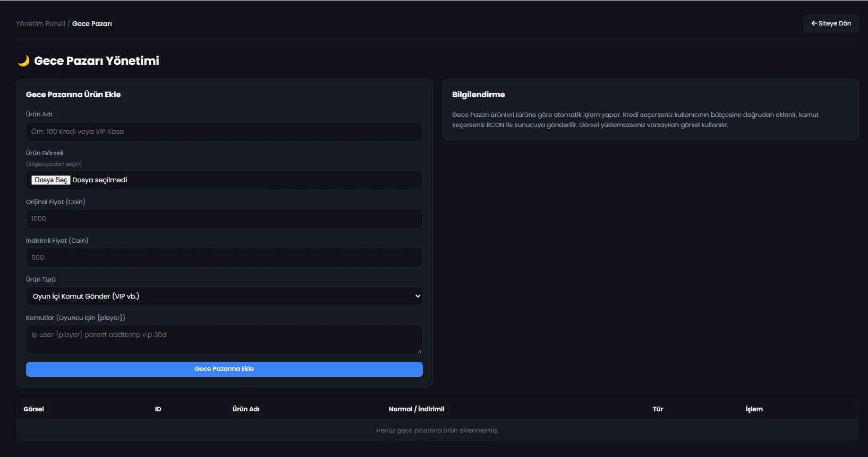Open the Yönetim Paneli breadcrumb link
868x457 pixels.
click(41, 24)
